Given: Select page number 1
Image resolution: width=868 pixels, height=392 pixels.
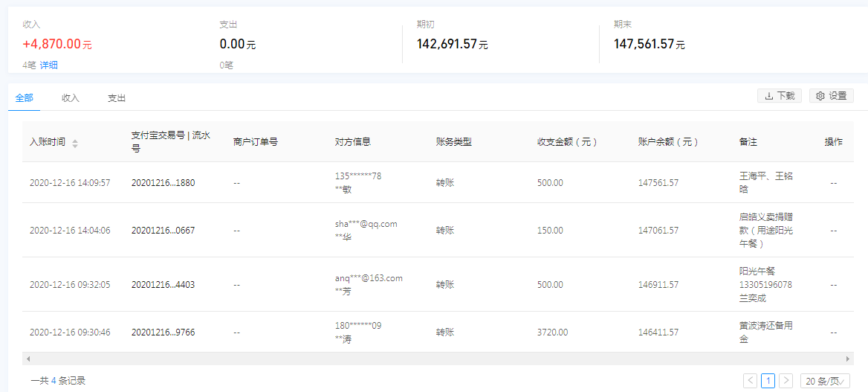Looking at the screenshot, I should click(768, 381).
